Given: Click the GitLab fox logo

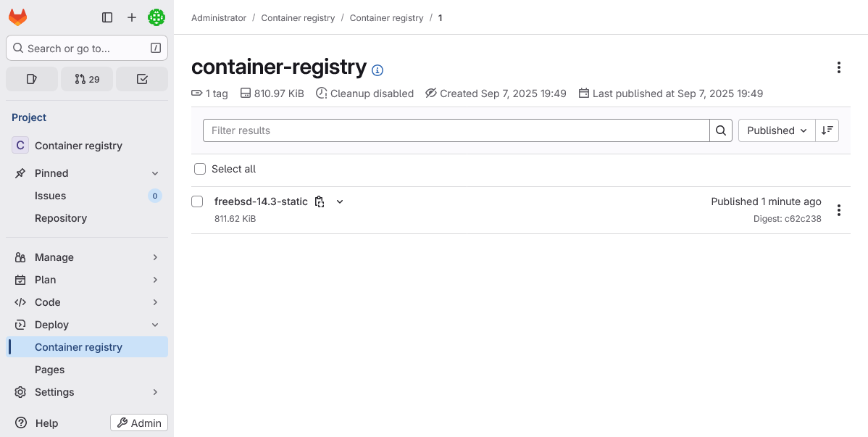Looking at the screenshot, I should coord(18,17).
